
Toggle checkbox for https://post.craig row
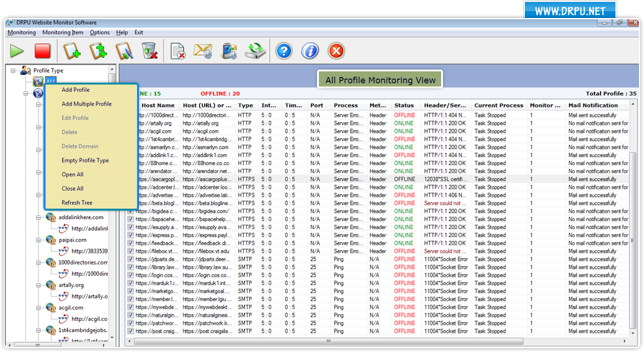[x=131, y=331]
